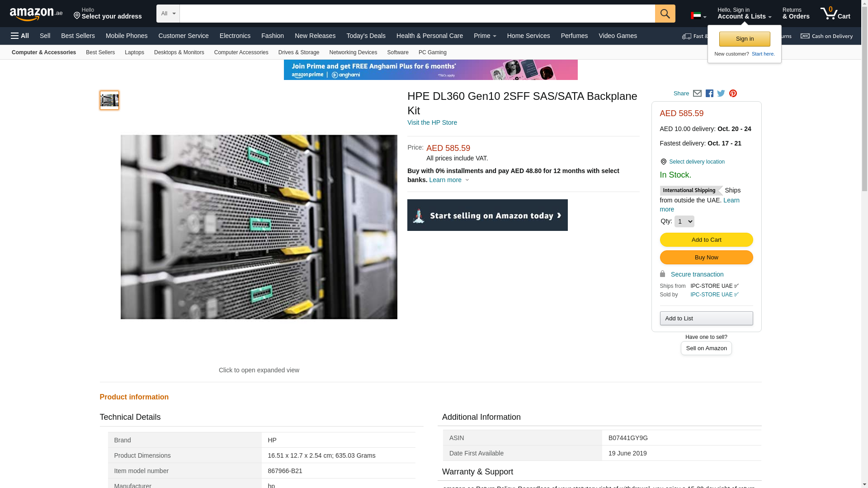This screenshot has height=488, width=868.
Task: Expand the installments Learn more chevron
Action: 467,180
